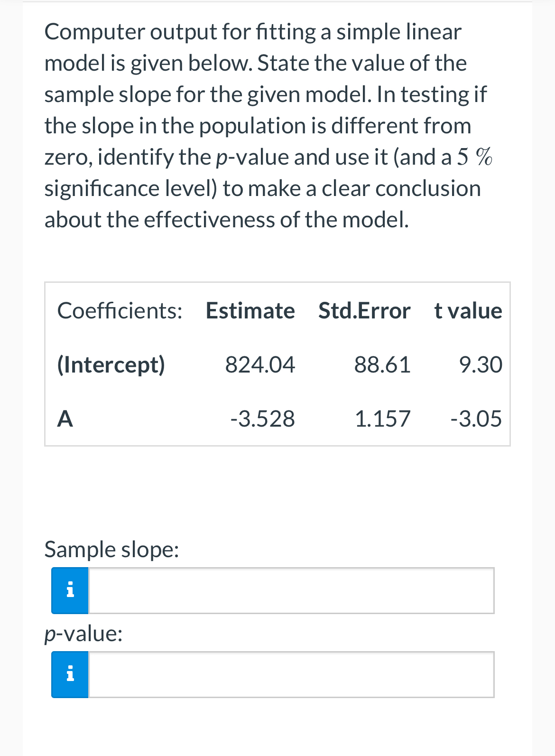
Task: Click the A row label
Action: pos(65,419)
